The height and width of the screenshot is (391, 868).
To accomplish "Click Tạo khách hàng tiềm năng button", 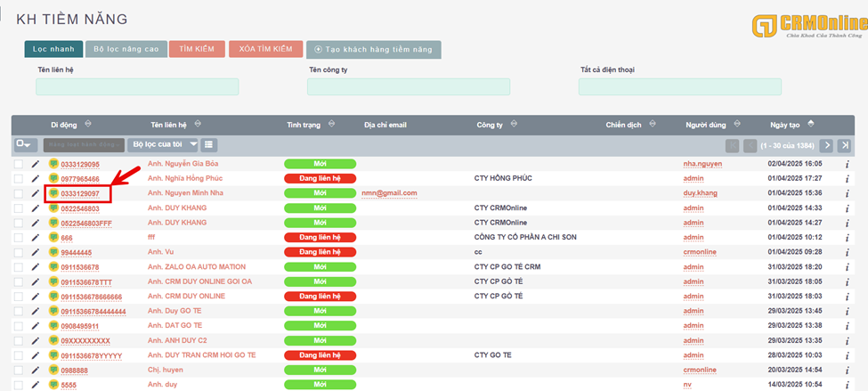I will (373, 50).
